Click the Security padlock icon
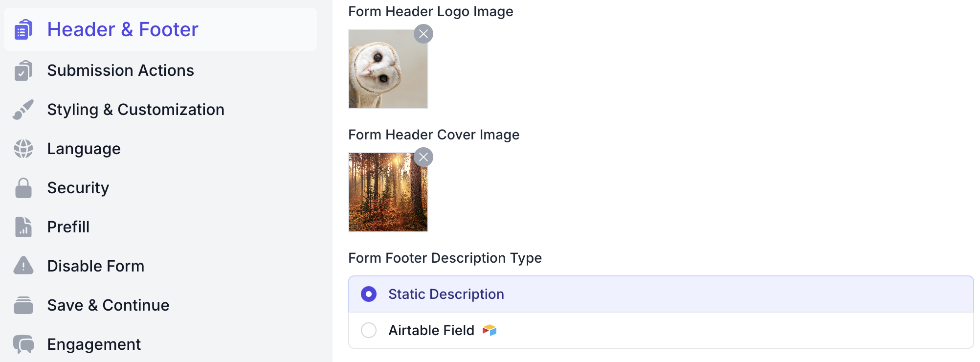 point(23,188)
